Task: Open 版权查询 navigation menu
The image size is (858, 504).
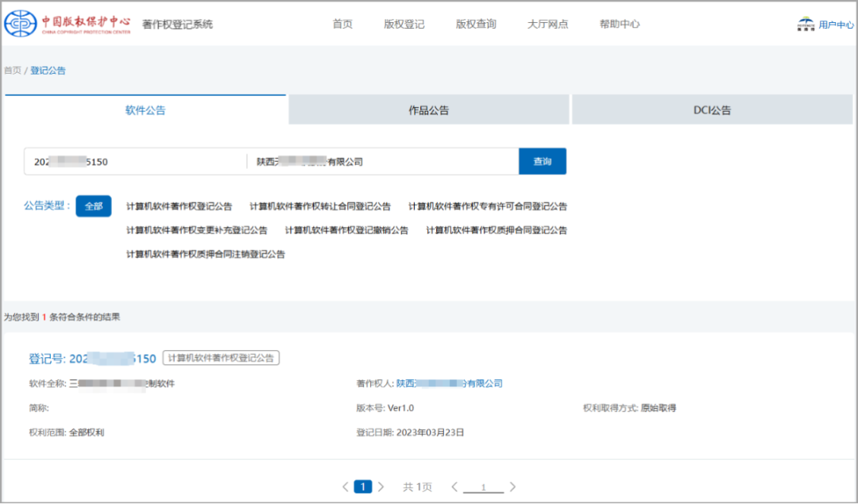Action: [x=476, y=24]
